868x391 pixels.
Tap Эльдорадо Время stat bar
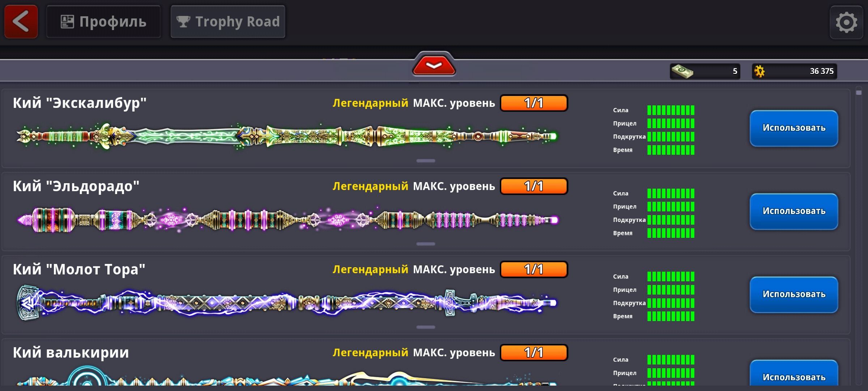[x=671, y=233]
